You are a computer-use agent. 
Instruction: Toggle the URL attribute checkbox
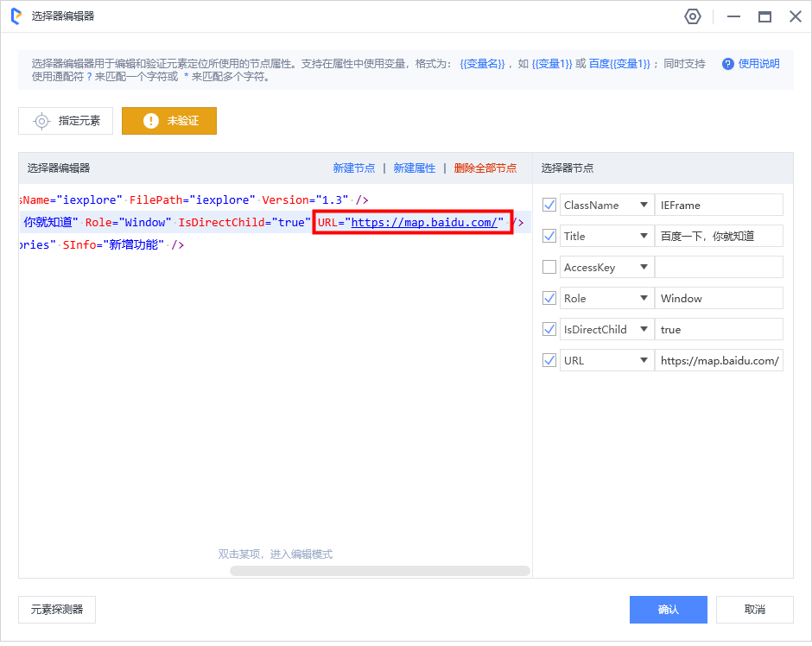(x=549, y=360)
